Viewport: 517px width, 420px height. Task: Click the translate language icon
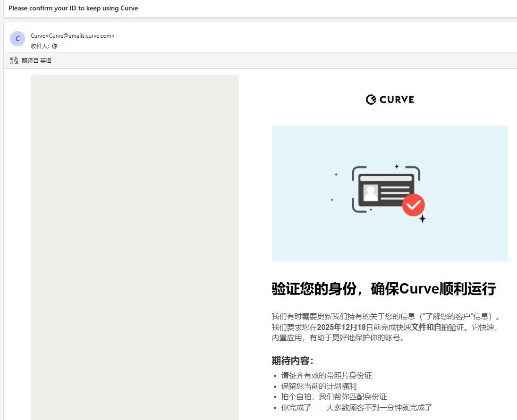[x=13, y=60]
